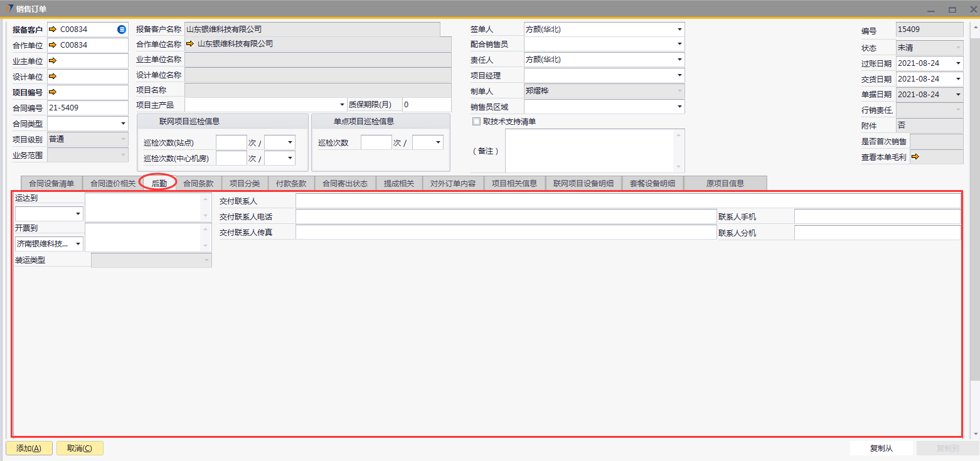Click the 设计单位 orange arrow icon
This screenshot has width=980, height=461.
pyautogui.click(x=53, y=77)
